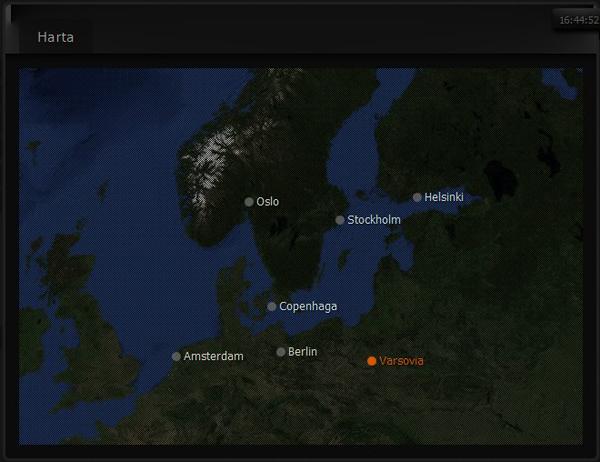Select the Berlin marker dot

pyautogui.click(x=281, y=352)
